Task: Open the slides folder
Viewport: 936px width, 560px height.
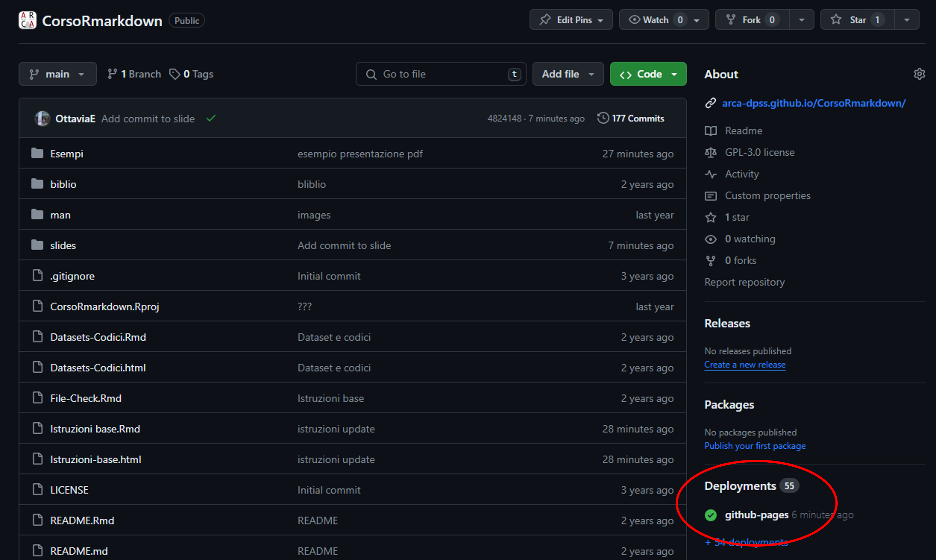Action: [63, 245]
